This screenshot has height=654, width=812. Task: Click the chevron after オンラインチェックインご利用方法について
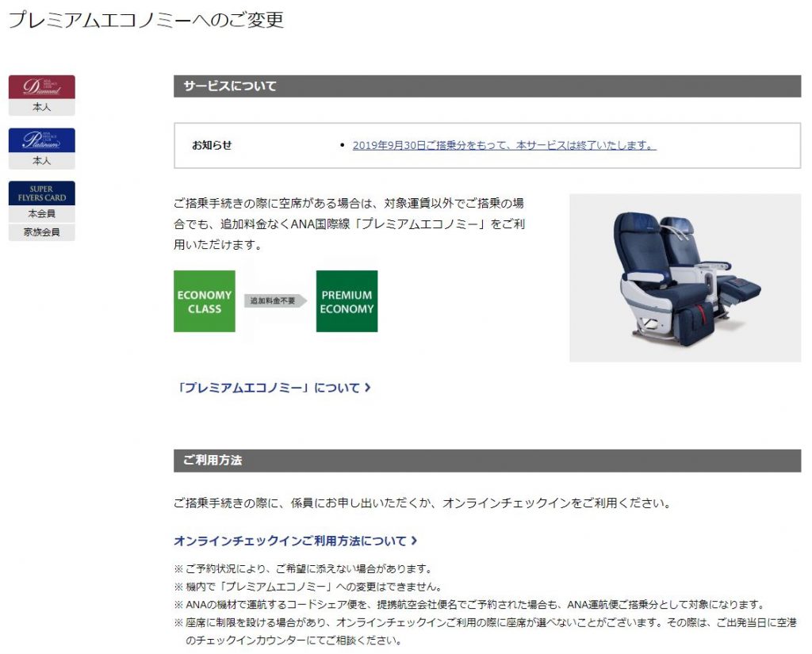click(414, 541)
